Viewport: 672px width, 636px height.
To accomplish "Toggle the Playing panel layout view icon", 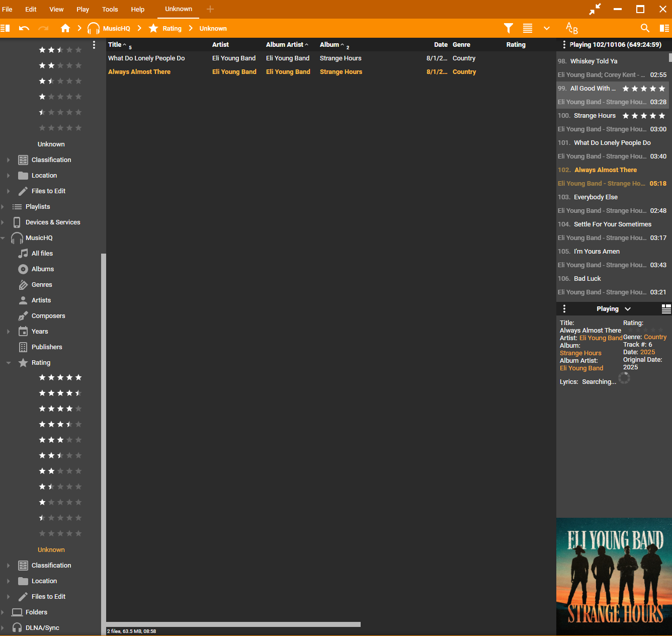I will (666, 309).
